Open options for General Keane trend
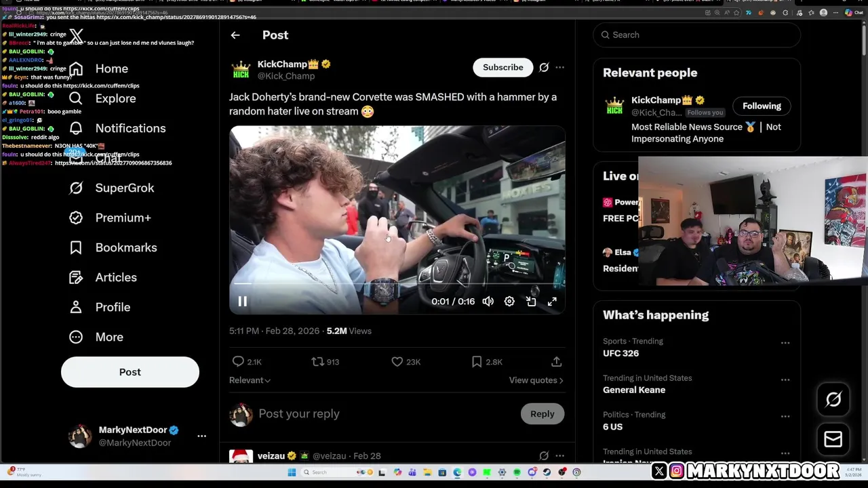868x488 pixels. point(785,380)
